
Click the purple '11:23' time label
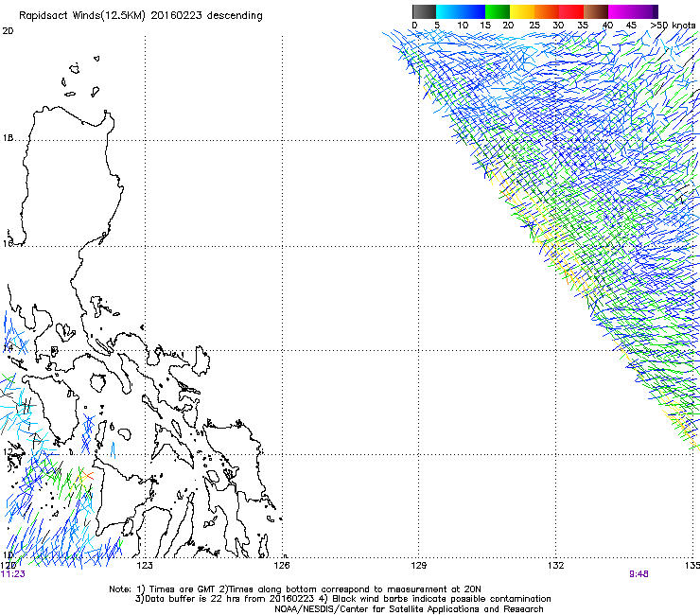(x=13, y=574)
